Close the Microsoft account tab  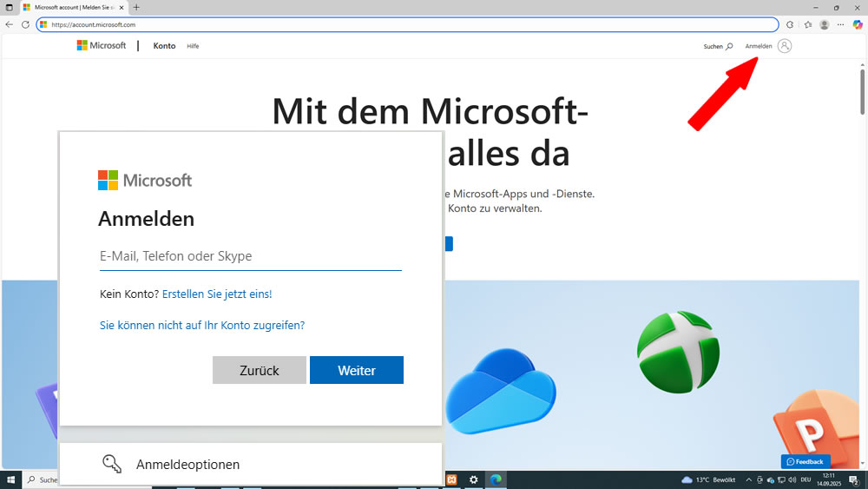click(122, 7)
